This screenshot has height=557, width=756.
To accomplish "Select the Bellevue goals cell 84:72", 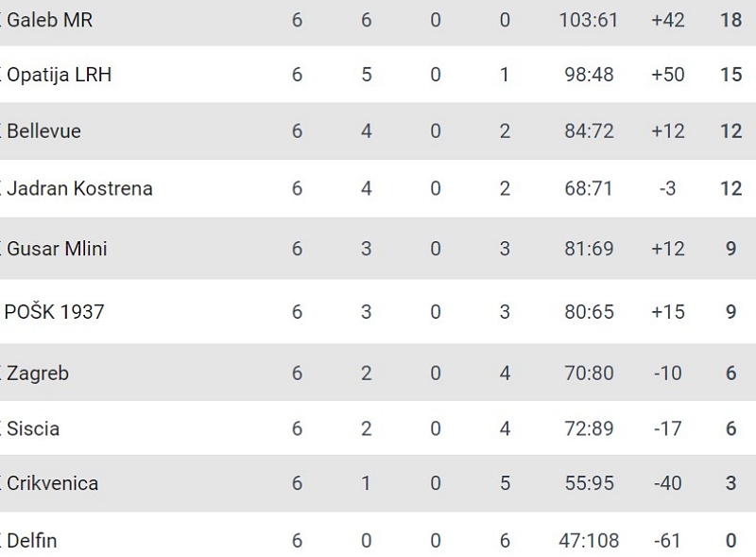I will point(589,131).
